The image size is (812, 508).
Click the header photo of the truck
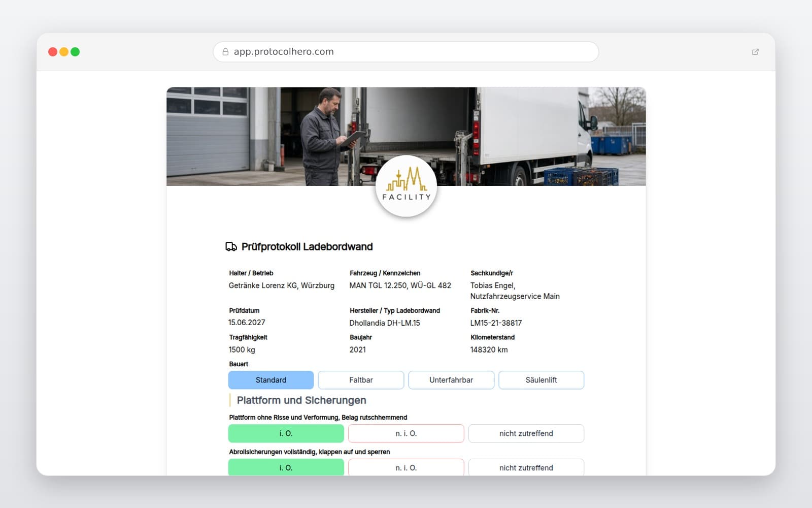(406, 136)
